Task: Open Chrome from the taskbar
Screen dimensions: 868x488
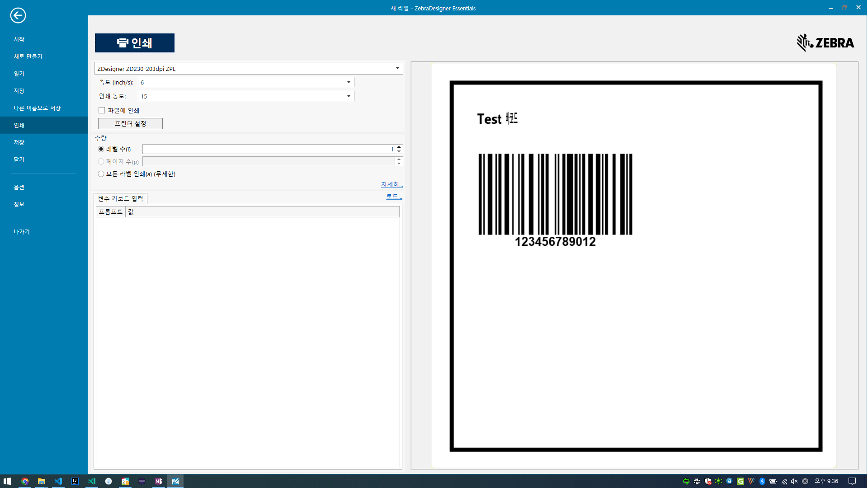Action: (x=25, y=481)
